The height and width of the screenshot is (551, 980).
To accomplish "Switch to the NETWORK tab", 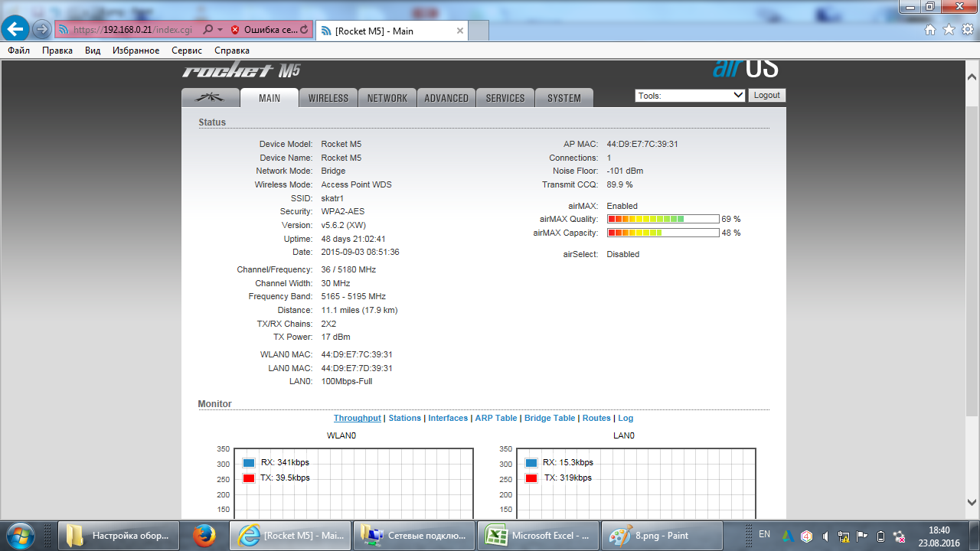I will point(387,98).
